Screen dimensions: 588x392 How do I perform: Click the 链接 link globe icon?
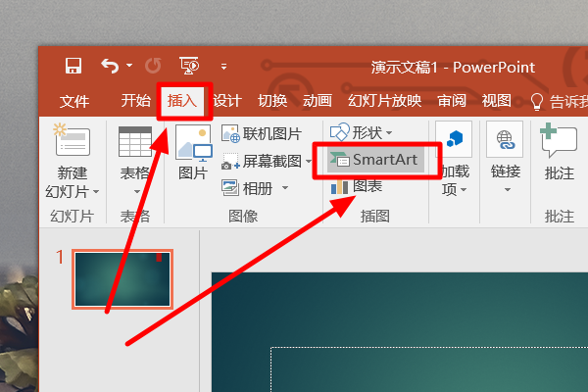point(505,139)
